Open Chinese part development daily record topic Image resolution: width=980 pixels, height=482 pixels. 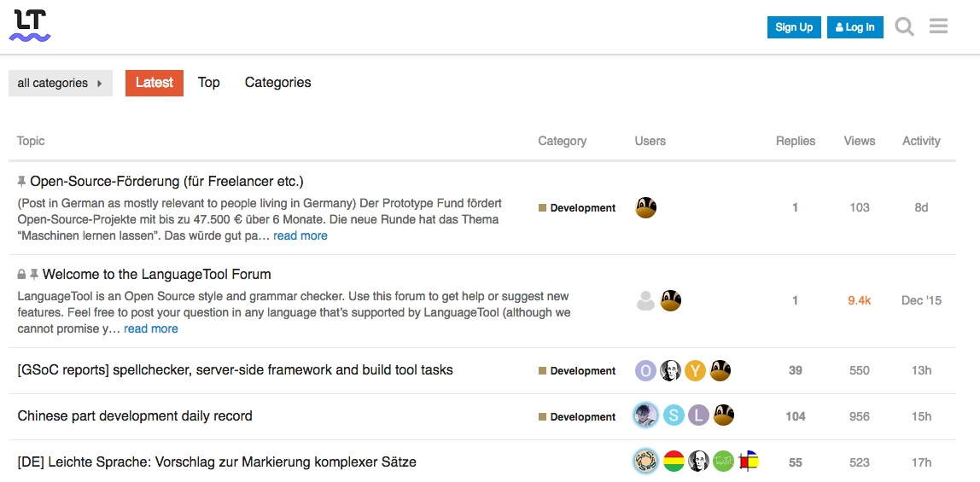coord(135,415)
